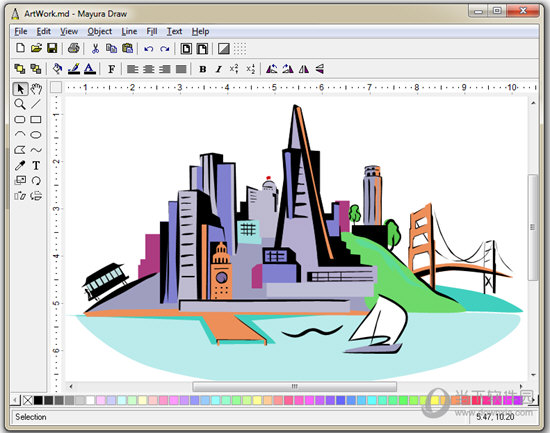The image size is (550, 433).
Task: Click the Save floppy disk button
Action: coord(52,48)
